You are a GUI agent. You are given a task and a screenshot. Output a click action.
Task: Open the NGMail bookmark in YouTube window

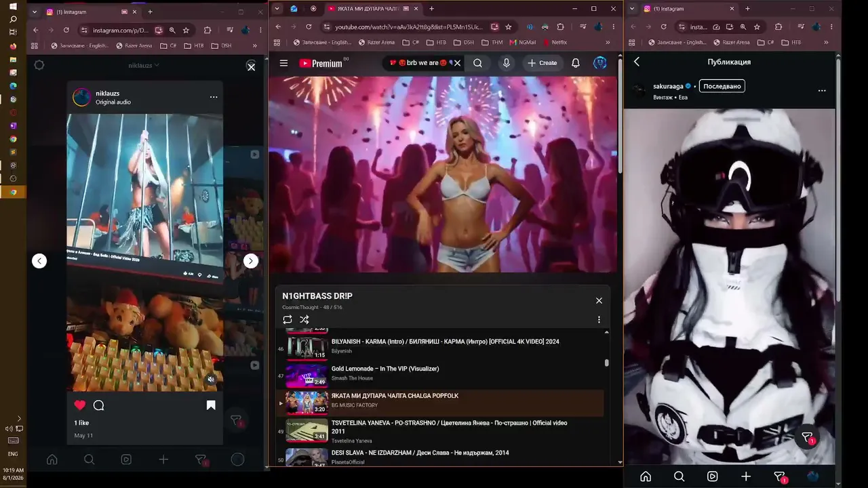point(521,42)
